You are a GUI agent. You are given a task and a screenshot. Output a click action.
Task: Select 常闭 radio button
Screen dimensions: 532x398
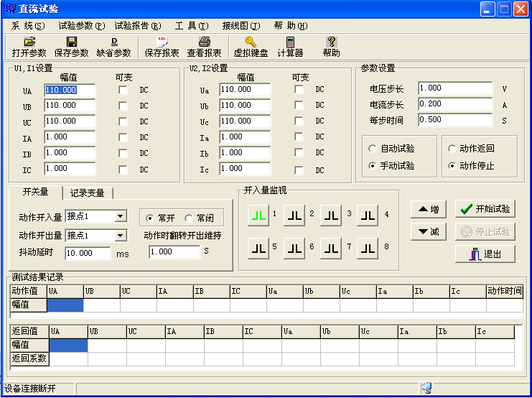point(189,218)
